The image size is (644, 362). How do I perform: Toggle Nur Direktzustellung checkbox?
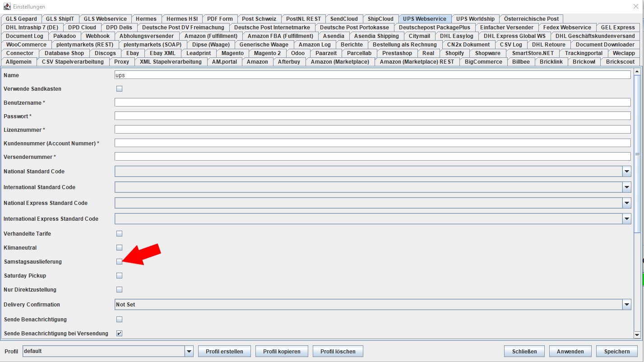click(x=120, y=290)
